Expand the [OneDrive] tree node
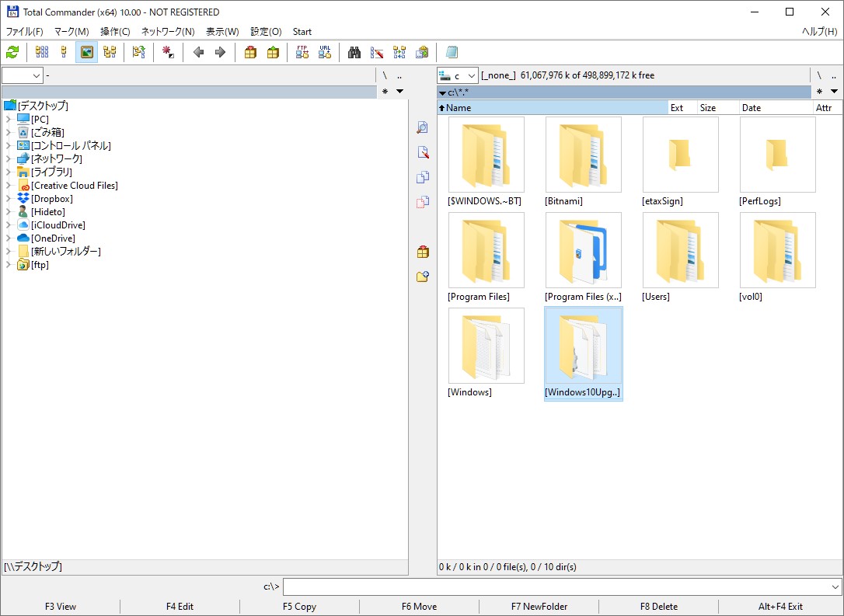 [8, 238]
